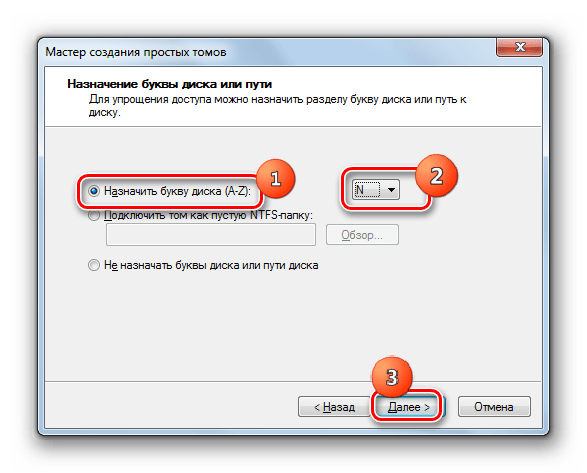Click the "Подключить том как пустую NTFS-папку:" label text

coord(208,215)
